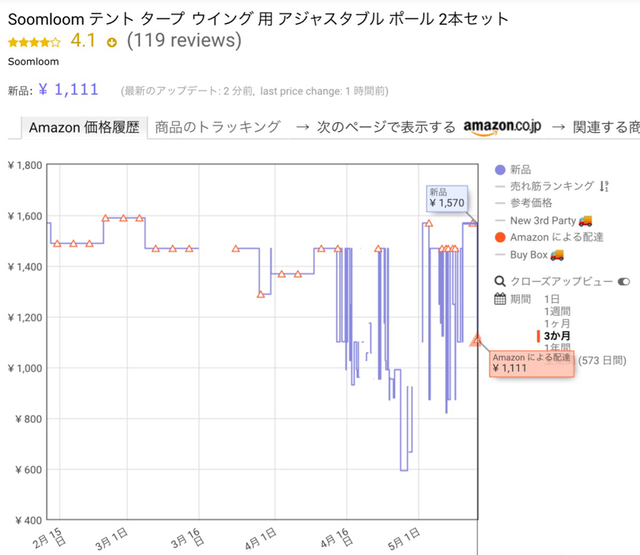The height and width of the screenshot is (555, 640).
Task: Open the amazon.co.jp page link
Action: point(502,127)
